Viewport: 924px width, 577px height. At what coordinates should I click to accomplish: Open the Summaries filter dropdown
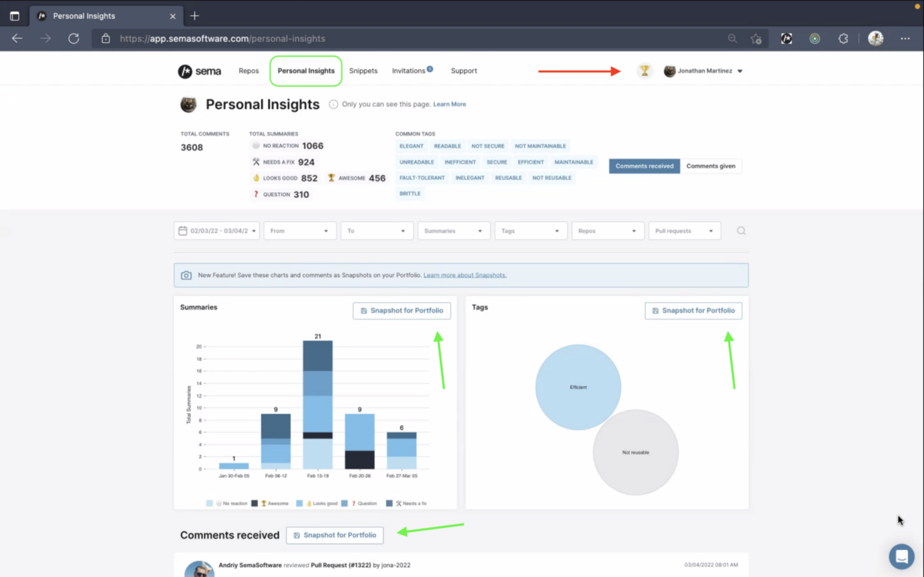(454, 230)
